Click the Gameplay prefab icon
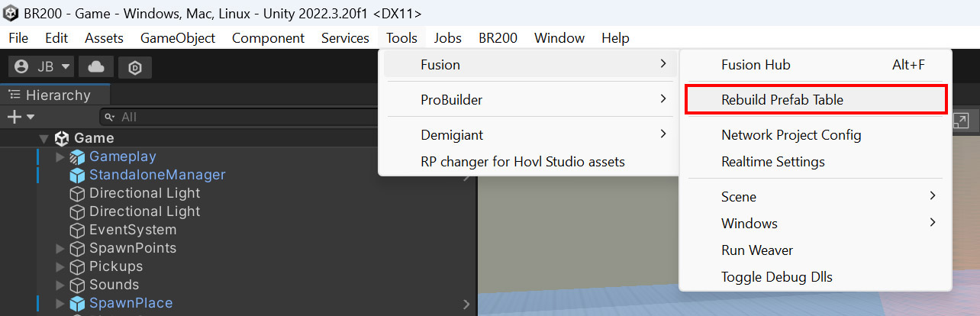The height and width of the screenshot is (316, 980). tap(77, 156)
